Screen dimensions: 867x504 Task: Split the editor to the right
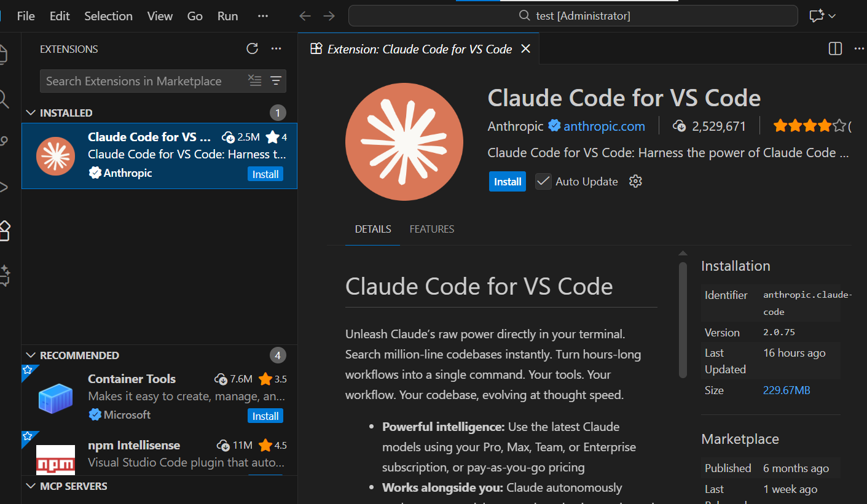click(x=835, y=48)
